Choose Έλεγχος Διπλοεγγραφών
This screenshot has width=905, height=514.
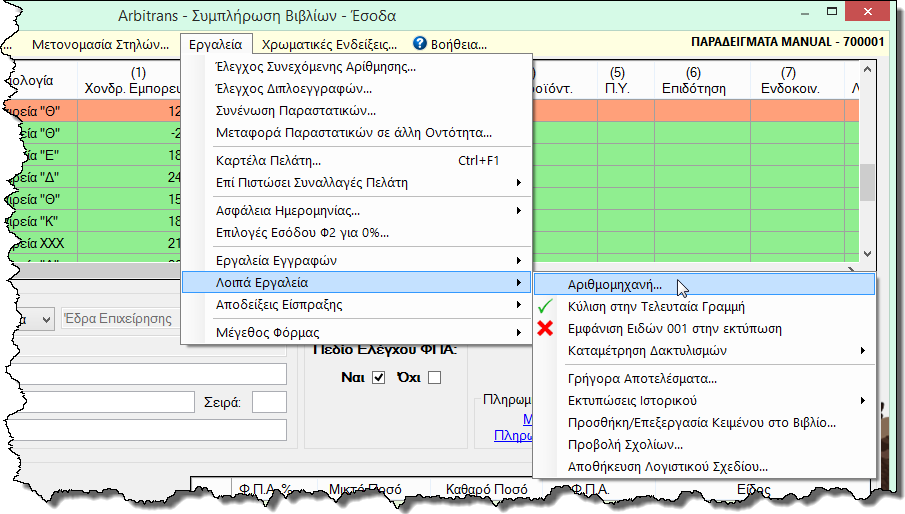tap(356, 89)
